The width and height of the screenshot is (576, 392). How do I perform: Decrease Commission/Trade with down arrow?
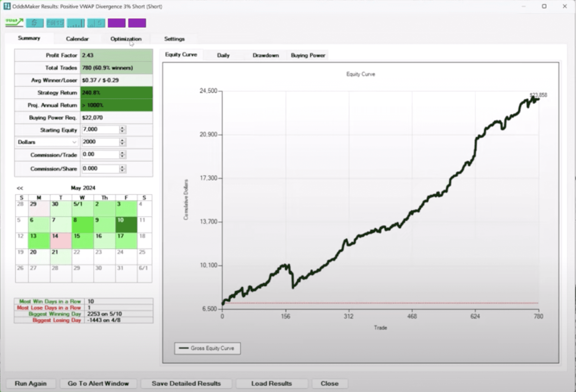click(122, 156)
